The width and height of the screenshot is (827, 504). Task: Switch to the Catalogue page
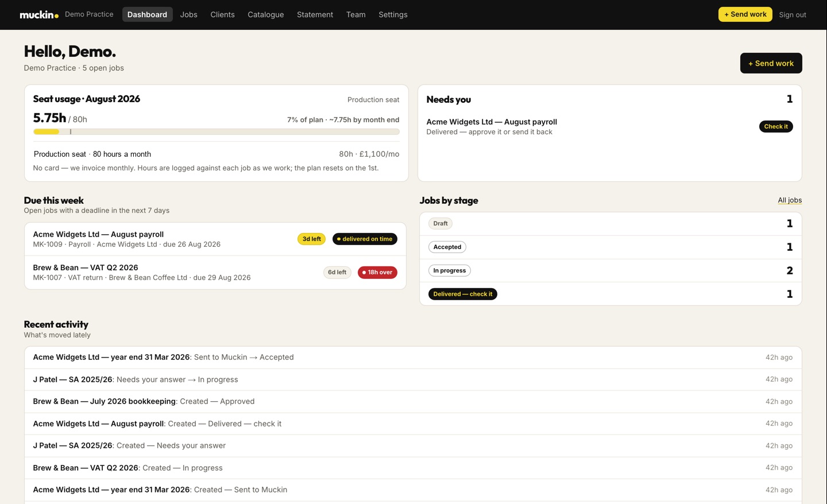point(265,14)
